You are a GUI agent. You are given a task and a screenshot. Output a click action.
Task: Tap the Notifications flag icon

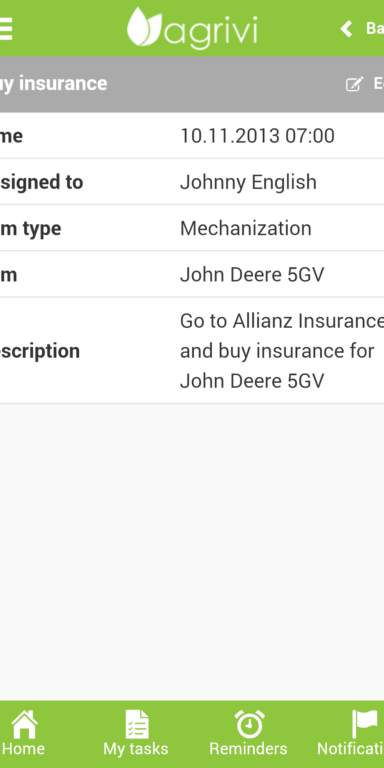coord(364,724)
